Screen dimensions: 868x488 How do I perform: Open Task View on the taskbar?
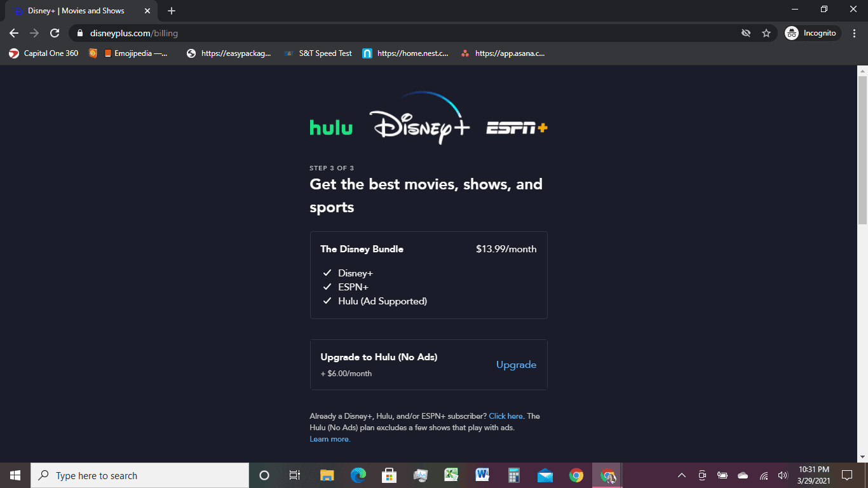pyautogui.click(x=295, y=475)
